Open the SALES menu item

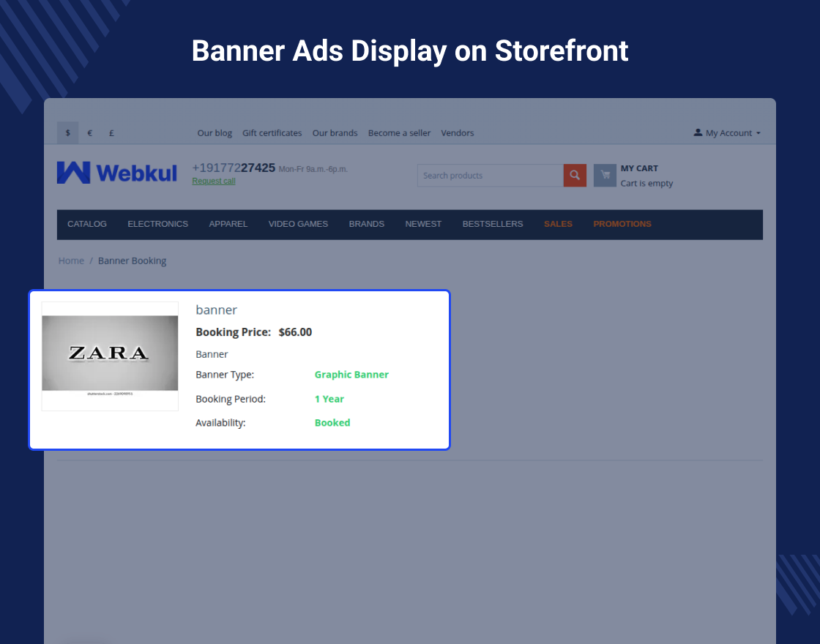[558, 224]
